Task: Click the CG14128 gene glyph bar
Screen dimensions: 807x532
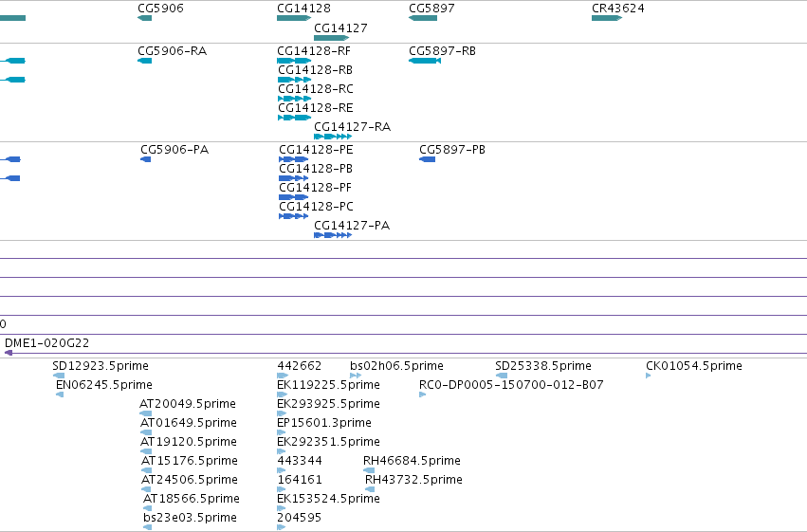Action: 294,18
